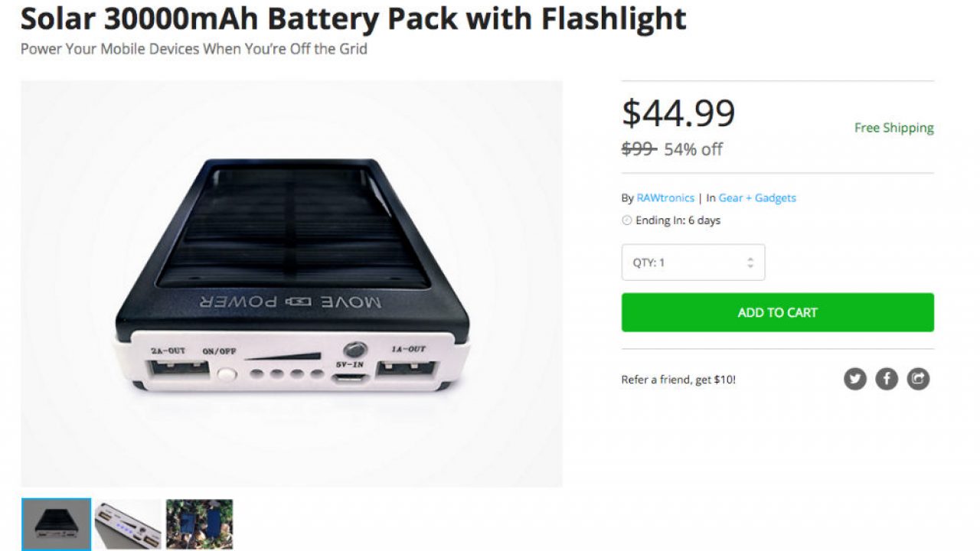Click the main battery pack product image
The height and width of the screenshot is (551, 980).
click(292, 284)
